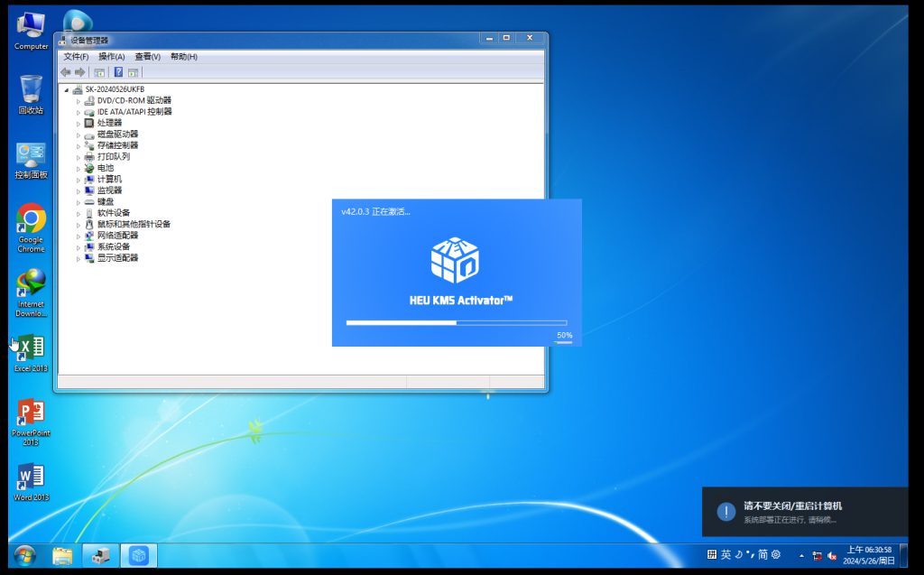Screen dimensions: 924x575
Task: Click the HEU KMS Activator progress bar
Action: pos(456,322)
